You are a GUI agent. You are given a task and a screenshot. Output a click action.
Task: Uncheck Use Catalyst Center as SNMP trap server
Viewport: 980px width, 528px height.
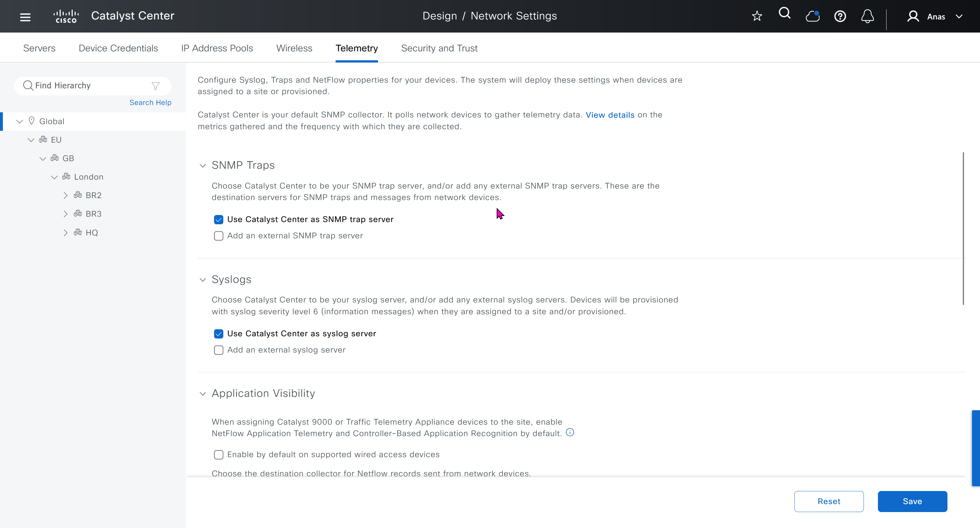[219, 219]
